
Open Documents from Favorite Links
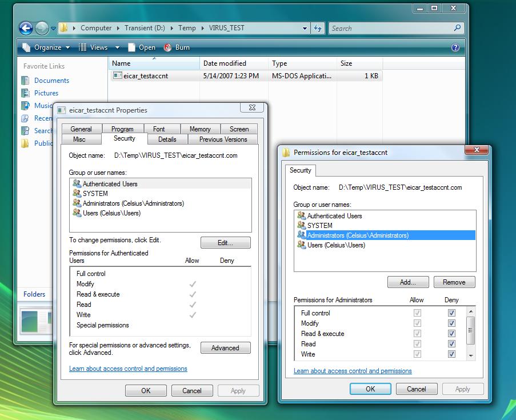[51, 81]
